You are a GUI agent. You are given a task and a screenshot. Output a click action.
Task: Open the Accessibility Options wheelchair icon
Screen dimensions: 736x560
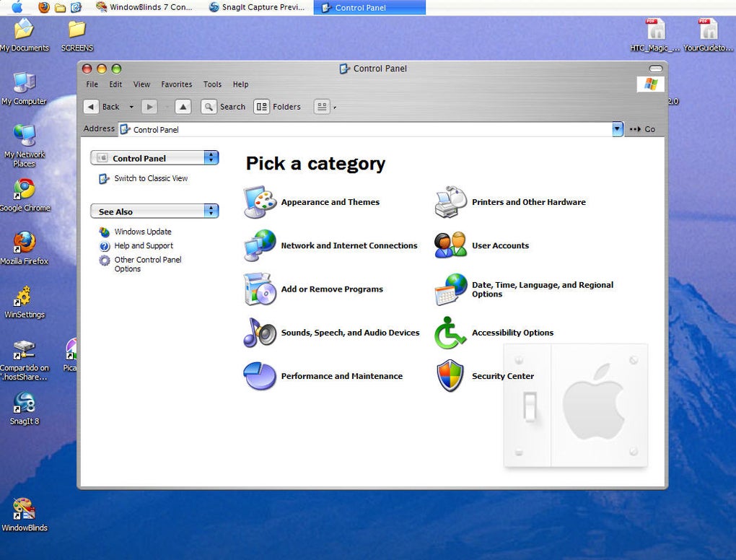pos(450,333)
